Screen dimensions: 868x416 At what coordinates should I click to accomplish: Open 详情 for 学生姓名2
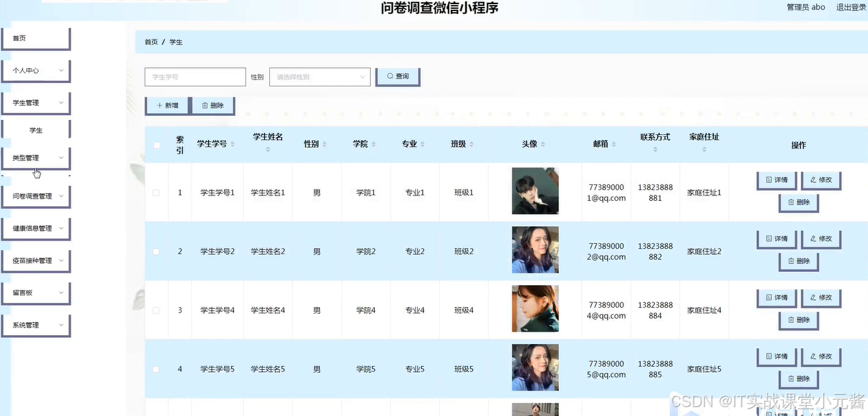776,239
